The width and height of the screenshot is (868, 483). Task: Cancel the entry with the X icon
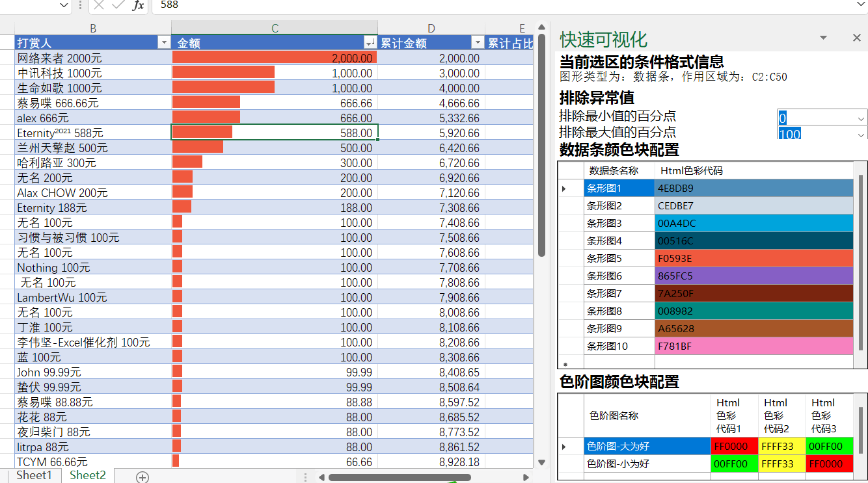[x=99, y=5]
